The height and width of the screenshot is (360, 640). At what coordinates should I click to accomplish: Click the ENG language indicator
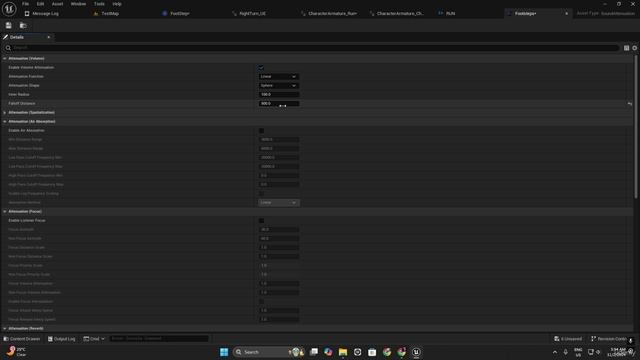point(578,352)
